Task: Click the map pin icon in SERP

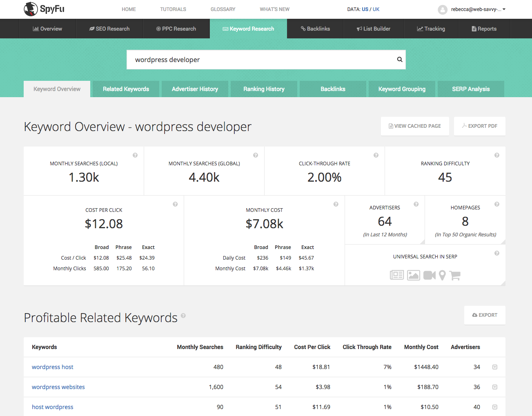Action: pyautogui.click(x=442, y=275)
